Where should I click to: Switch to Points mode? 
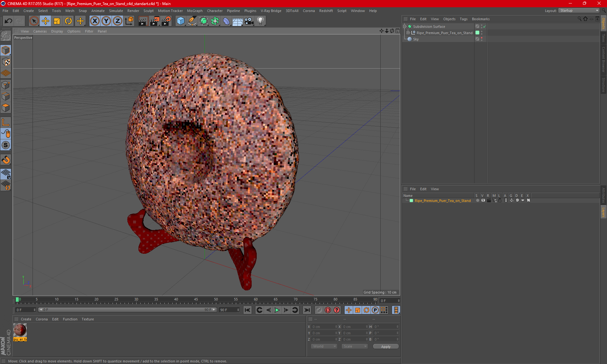pos(6,85)
